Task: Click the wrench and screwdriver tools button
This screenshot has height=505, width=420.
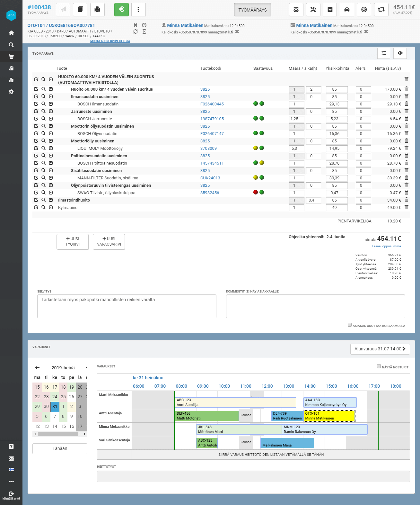Action: click(313, 10)
